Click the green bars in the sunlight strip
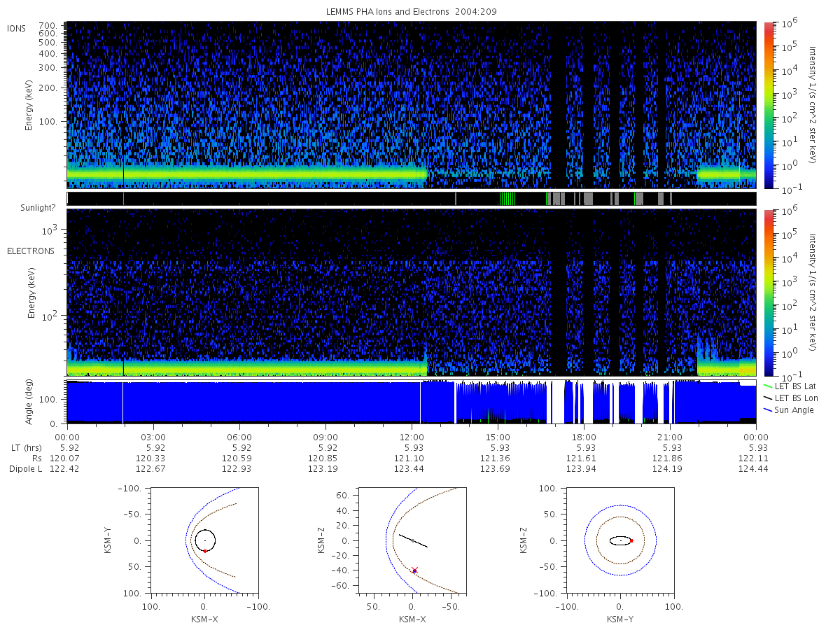This screenshot has height=630, width=840. (507, 199)
